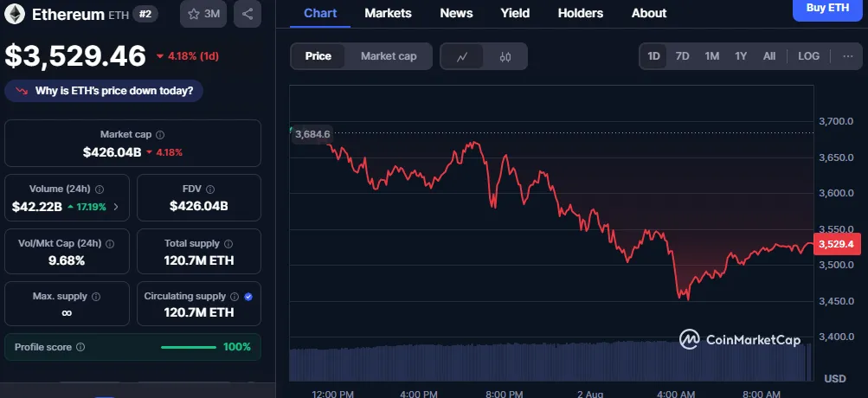The width and height of the screenshot is (868, 398).
Task: Open the chart more options menu
Action: (846, 56)
